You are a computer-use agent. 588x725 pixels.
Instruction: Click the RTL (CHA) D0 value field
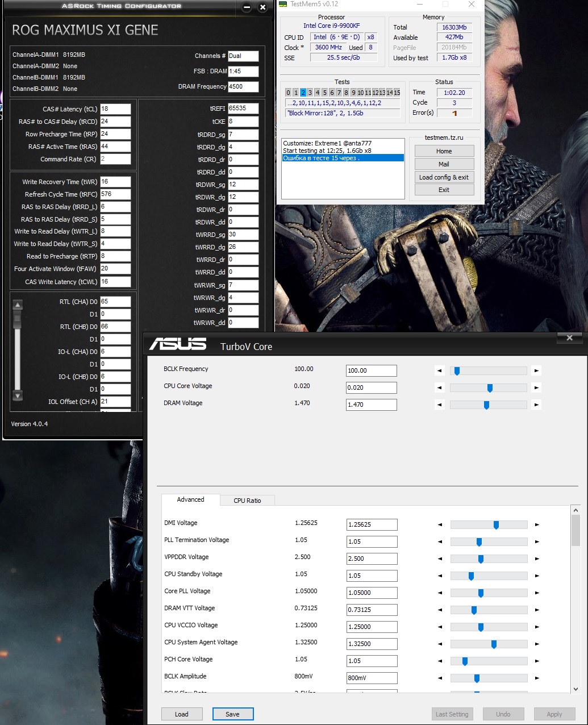point(115,302)
